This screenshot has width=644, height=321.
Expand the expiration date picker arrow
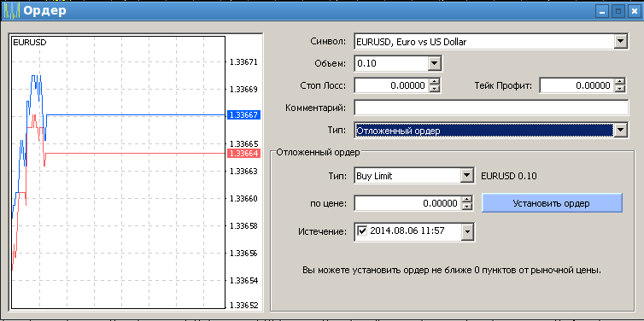click(467, 232)
